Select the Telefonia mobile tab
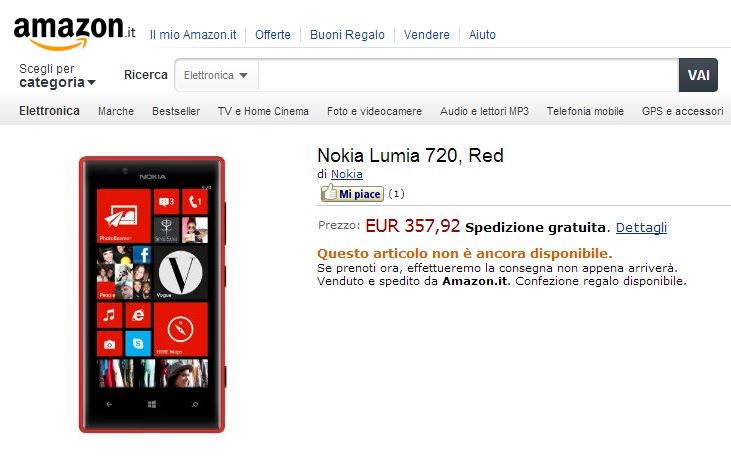The image size is (731, 458). click(x=585, y=111)
